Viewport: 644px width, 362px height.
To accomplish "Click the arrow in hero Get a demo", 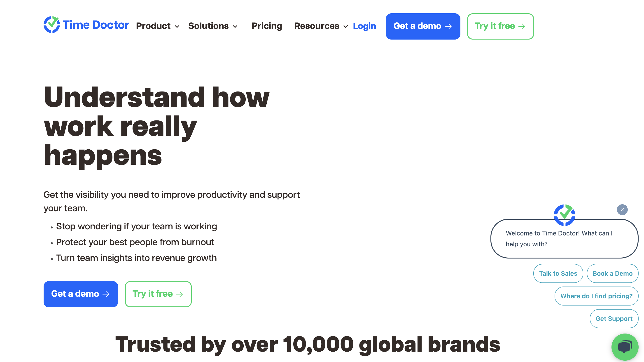I will [x=106, y=294].
